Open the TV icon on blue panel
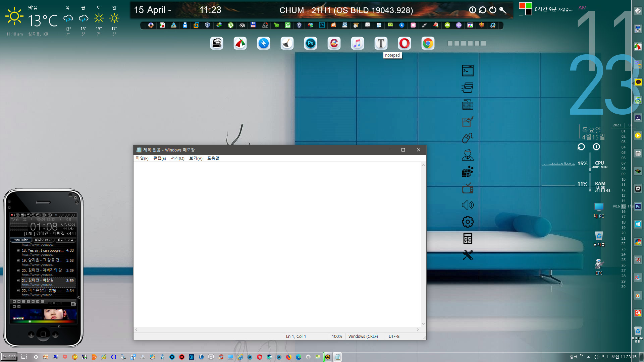 coord(468,188)
